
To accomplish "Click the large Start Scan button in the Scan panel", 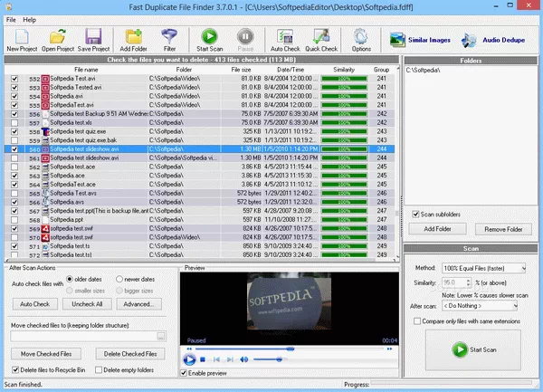I will (x=473, y=349).
